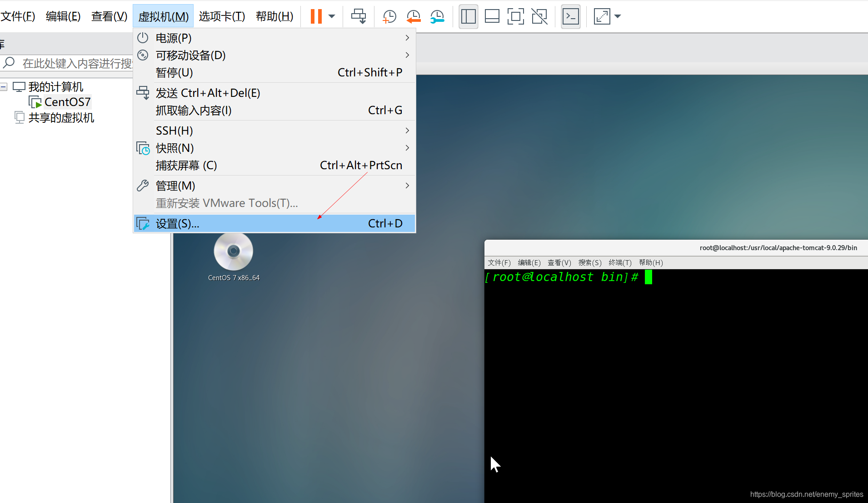The width and height of the screenshot is (868, 503).
Task: Open 电源(P) power submenu
Action: (274, 38)
